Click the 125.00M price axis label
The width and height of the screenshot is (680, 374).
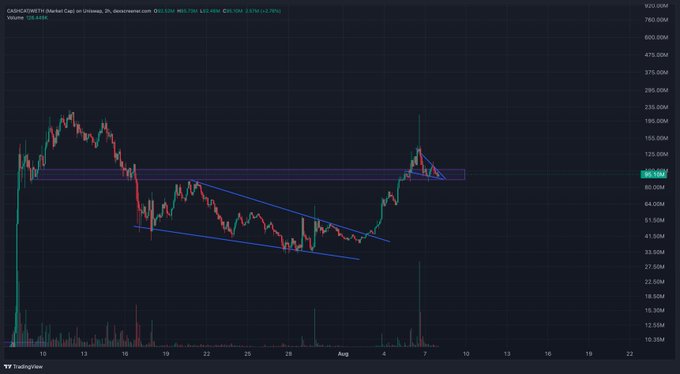[656, 154]
